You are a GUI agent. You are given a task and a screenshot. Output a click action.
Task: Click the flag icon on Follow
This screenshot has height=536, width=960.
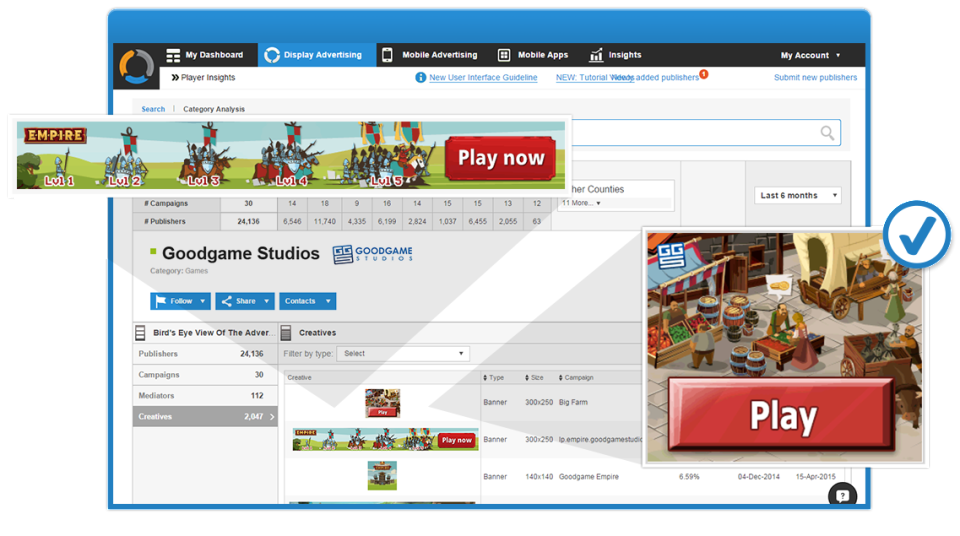coord(161,301)
